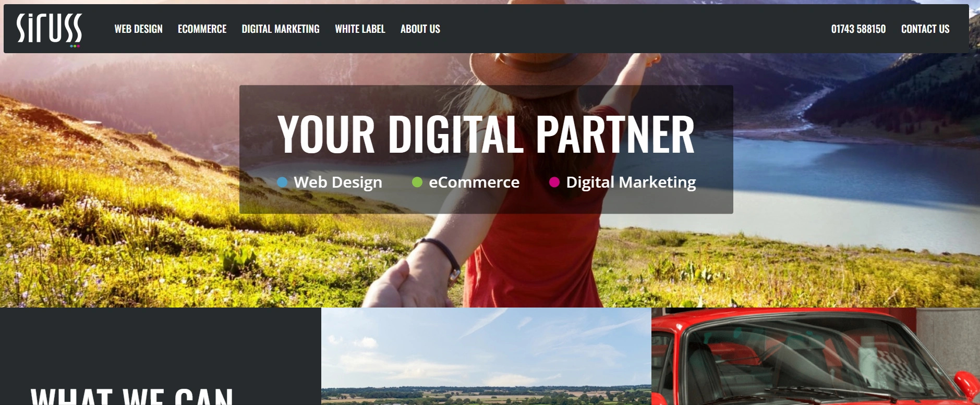The width and height of the screenshot is (980, 405).
Task: Click the three colored dots under the logo
Action: click(75, 46)
